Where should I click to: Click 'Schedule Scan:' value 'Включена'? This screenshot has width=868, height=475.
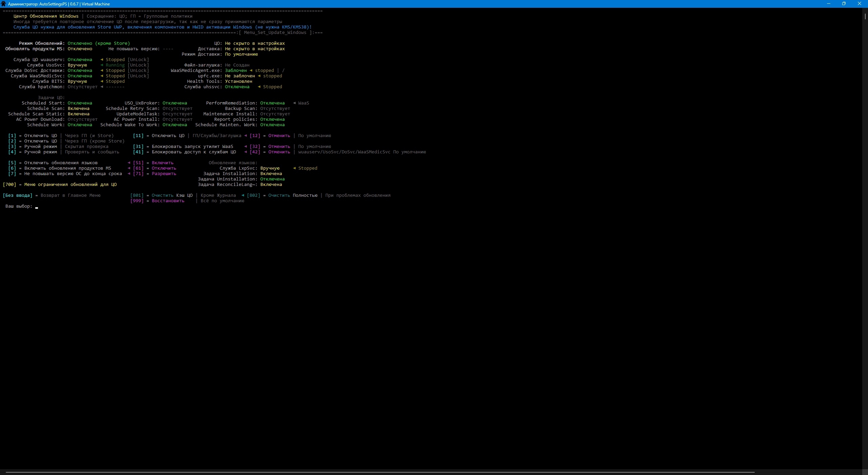(x=79, y=109)
